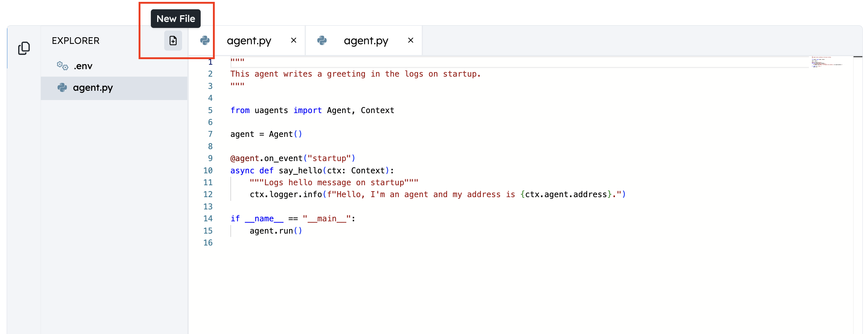
Task: Click the 'async def say_hello' line
Action: coord(312,171)
